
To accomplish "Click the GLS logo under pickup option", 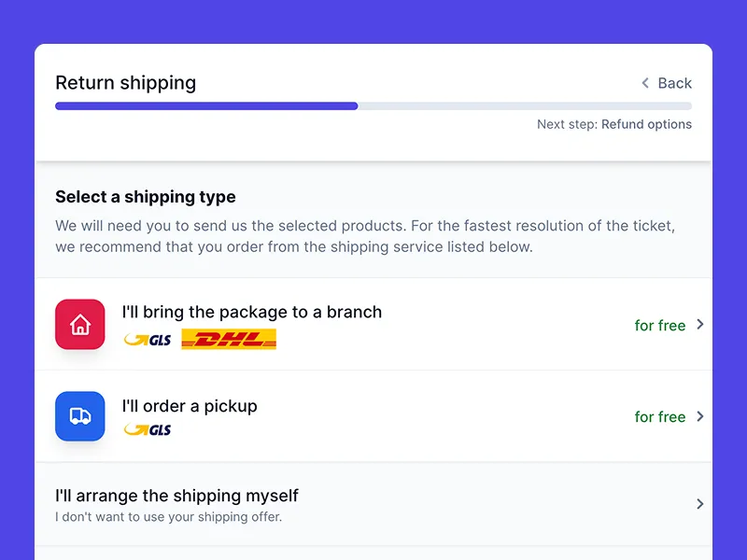I will coord(147,431).
